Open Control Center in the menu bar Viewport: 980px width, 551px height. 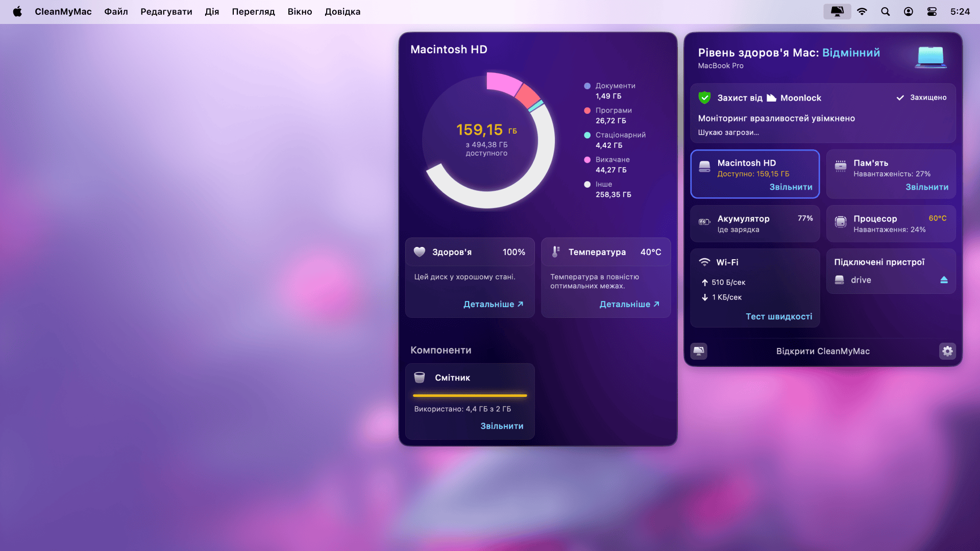tap(932, 11)
